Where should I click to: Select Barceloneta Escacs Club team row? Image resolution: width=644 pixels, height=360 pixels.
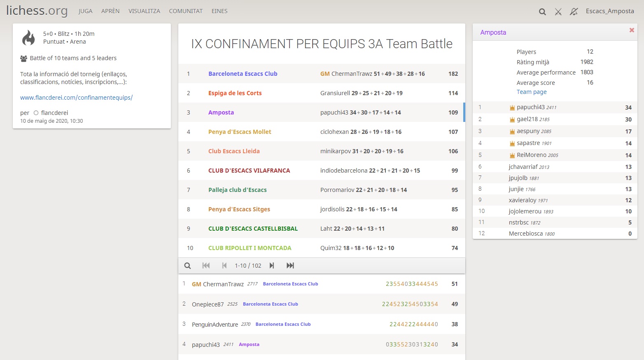point(322,74)
